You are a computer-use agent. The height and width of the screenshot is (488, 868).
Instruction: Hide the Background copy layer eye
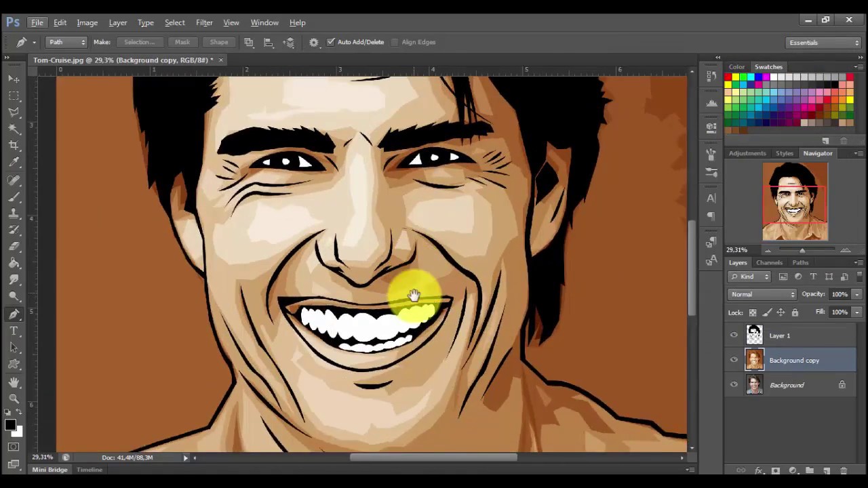(734, 361)
